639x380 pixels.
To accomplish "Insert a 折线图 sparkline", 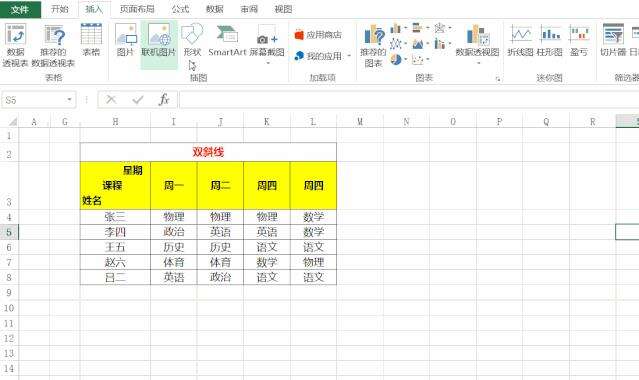I will (x=520, y=40).
